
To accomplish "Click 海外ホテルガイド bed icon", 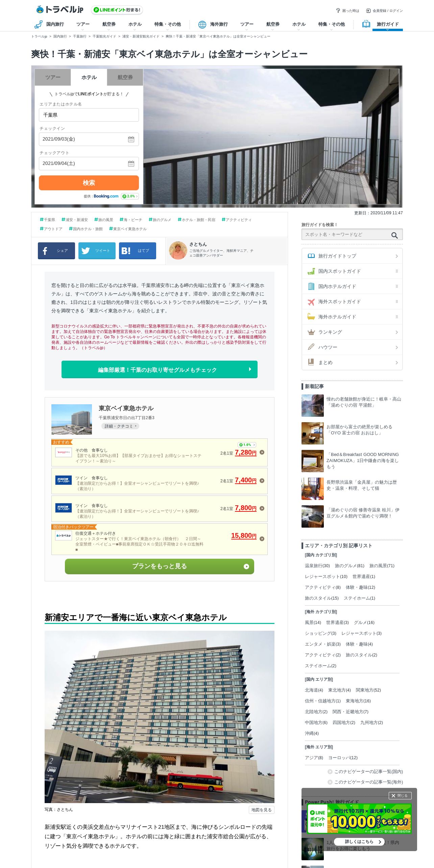I will [x=311, y=317].
